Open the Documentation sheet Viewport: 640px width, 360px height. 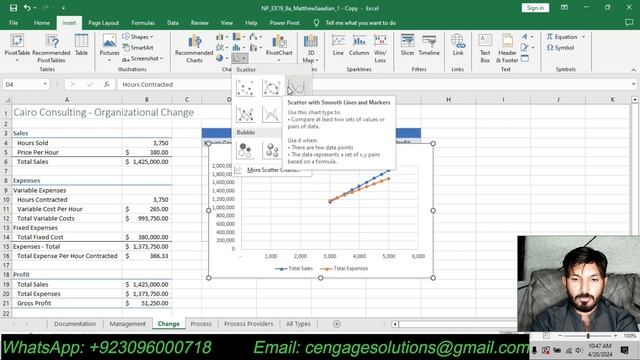[75, 324]
